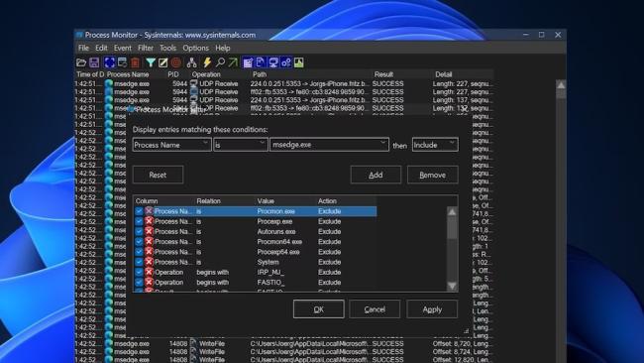Toggle Show Network Activity toolbar button

tap(273, 62)
